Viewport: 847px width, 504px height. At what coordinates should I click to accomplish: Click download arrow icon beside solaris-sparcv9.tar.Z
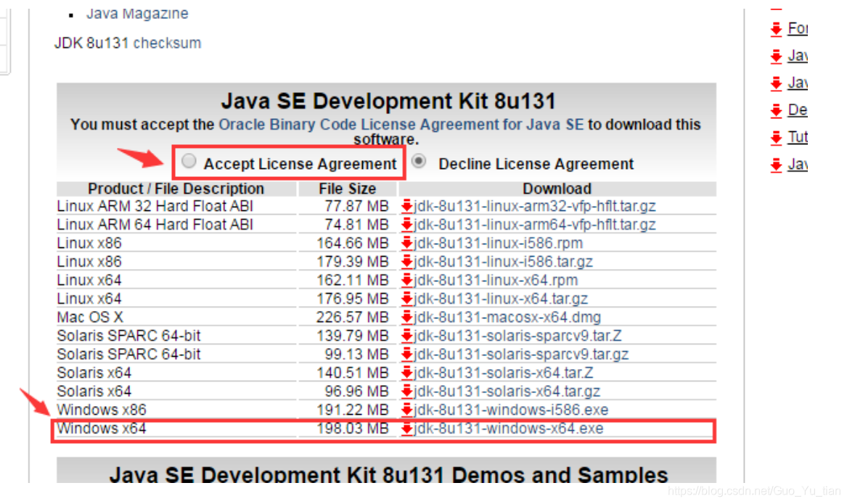407,336
